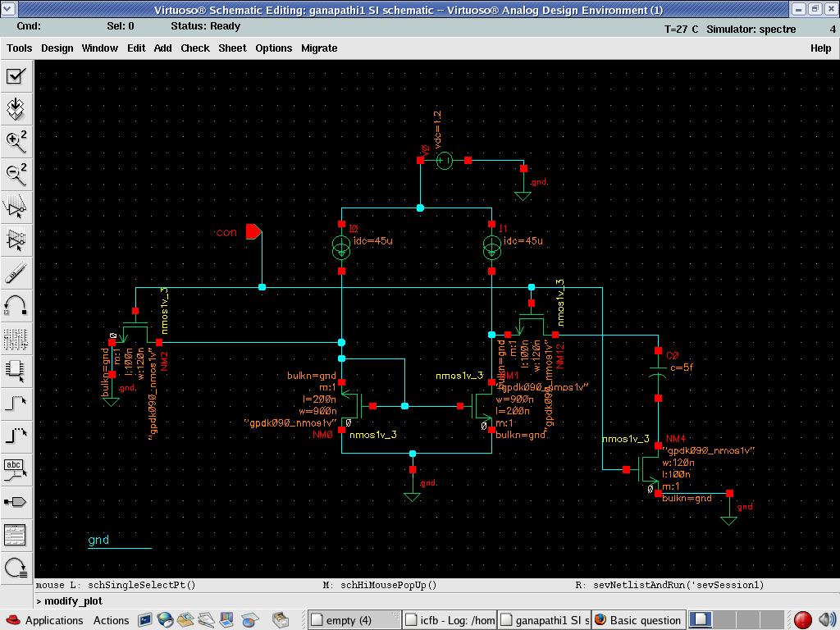Image resolution: width=840 pixels, height=630 pixels.
Task: Open the Migrate menu
Action: pos(319,48)
